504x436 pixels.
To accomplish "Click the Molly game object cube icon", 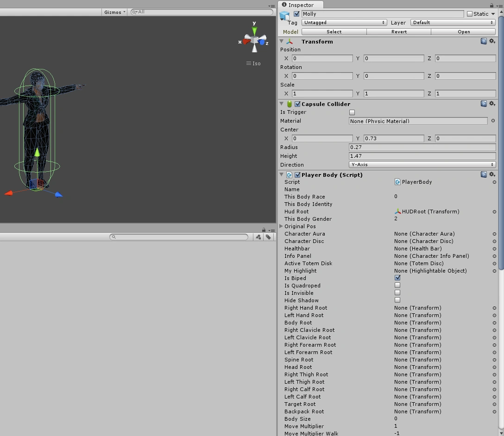I will click(284, 15).
